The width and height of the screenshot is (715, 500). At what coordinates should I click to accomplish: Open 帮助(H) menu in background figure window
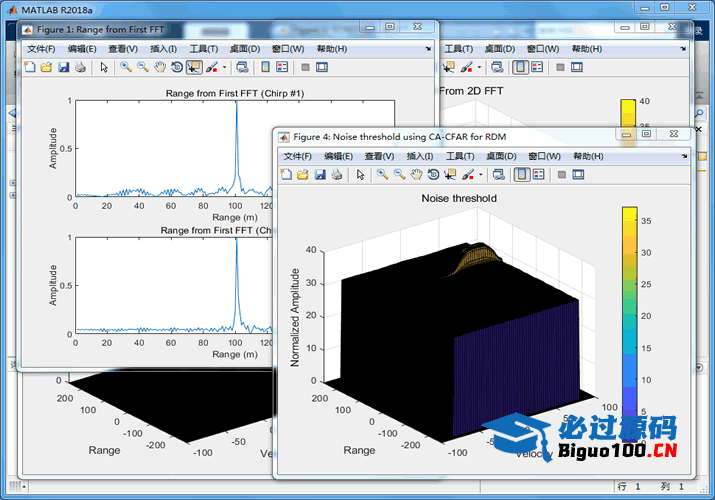tap(587, 49)
